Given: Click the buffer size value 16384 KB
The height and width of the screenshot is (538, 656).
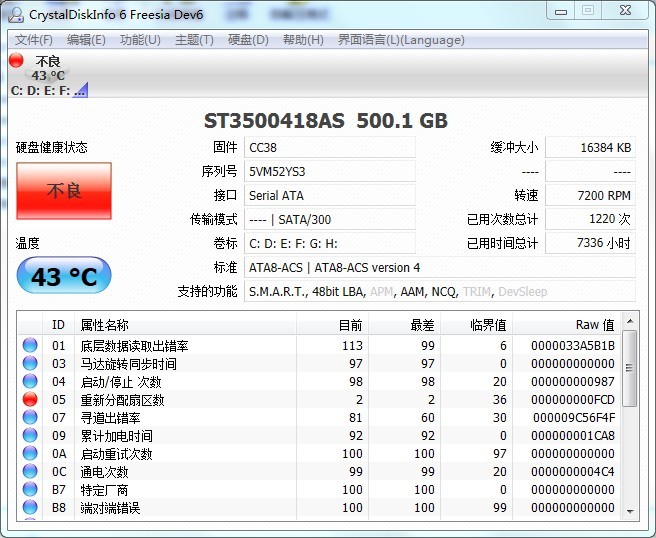Looking at the screenshot, I should coord(590,147).
